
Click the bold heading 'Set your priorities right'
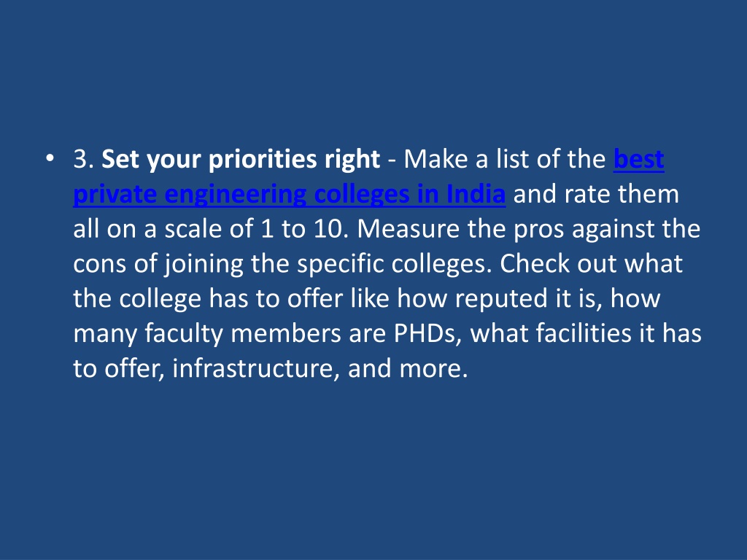(241, 160)
